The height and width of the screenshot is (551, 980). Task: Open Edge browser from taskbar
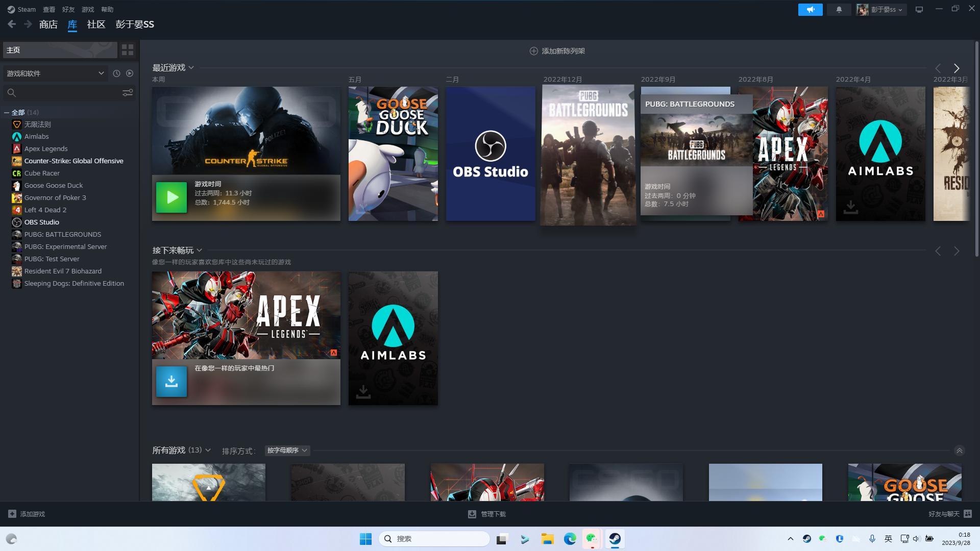pyautogui.click(x=570, y=539)
